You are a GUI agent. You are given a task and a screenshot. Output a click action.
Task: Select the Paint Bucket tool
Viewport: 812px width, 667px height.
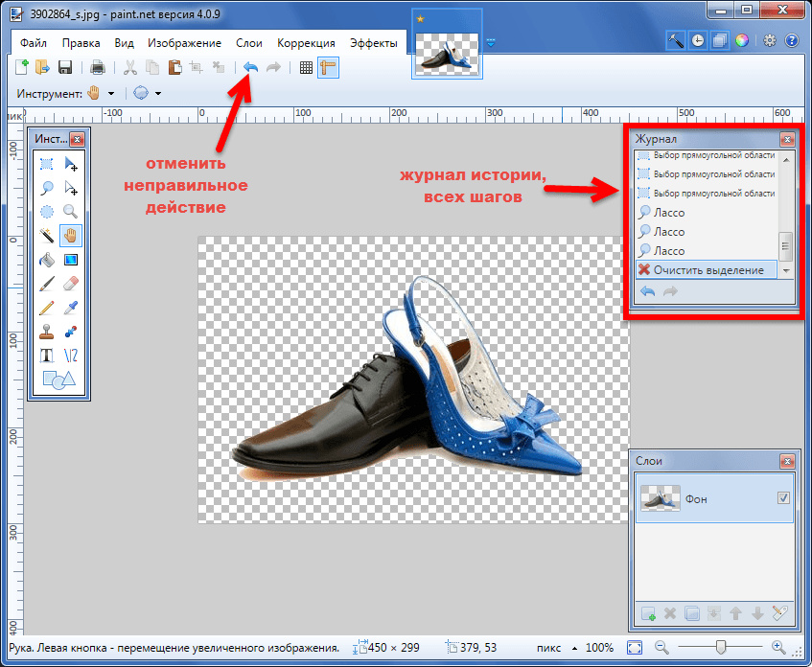tap(47, 260)
